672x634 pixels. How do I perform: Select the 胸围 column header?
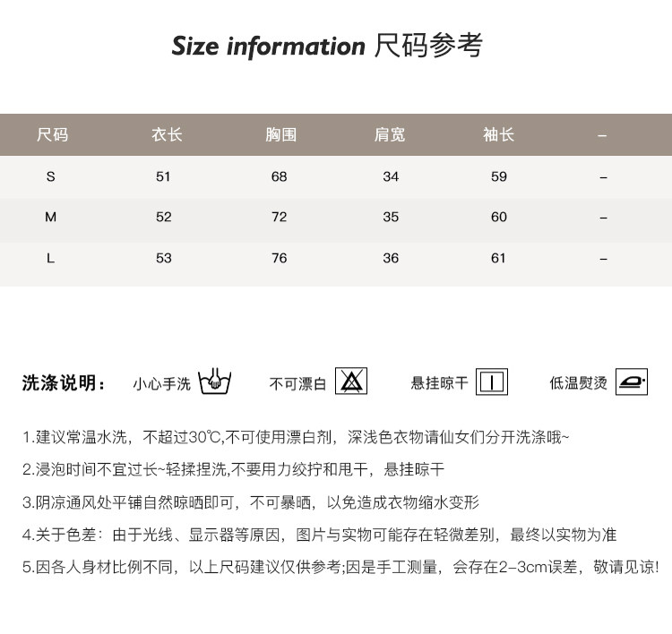point(280,135)
